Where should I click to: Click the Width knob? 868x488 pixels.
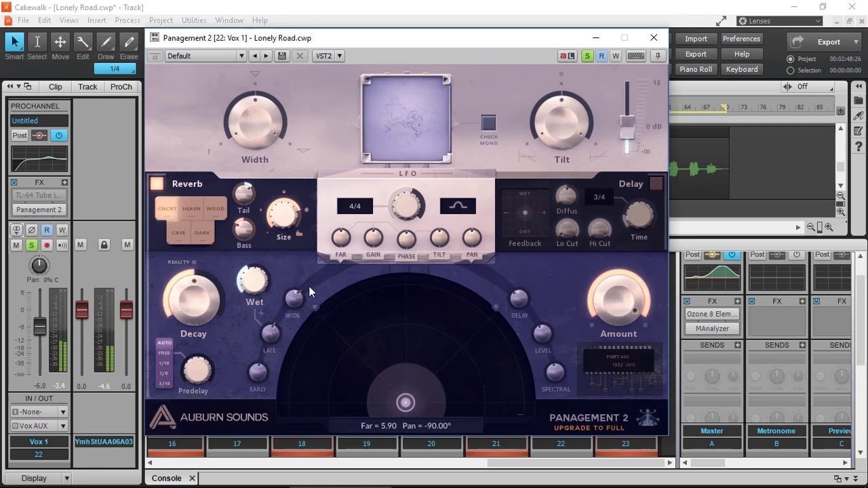tap(255, 122)
